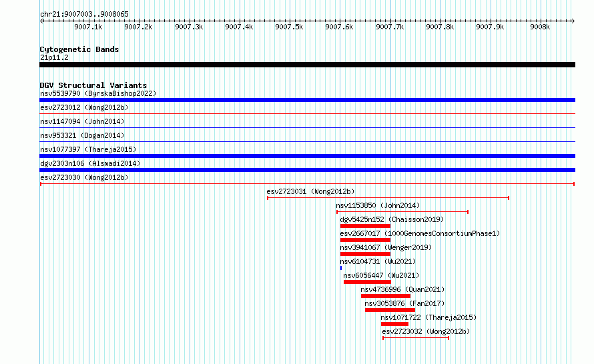Viewport: 594px width, 364px height.
Task: Click the 9007.7k ruler tick label
Action: coord(389,27)
